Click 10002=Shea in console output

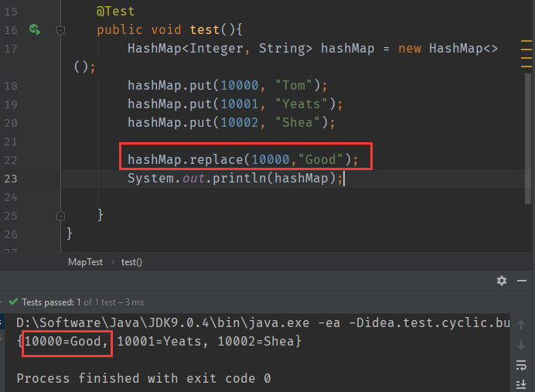tap(256, 341)
